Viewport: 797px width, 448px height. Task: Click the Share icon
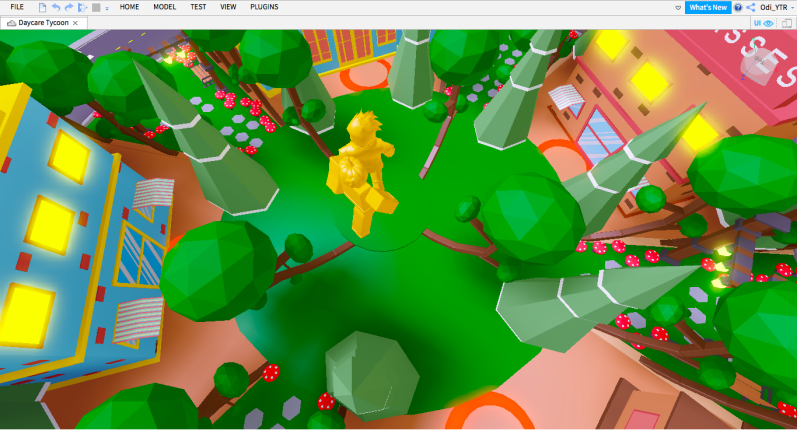pyautogui.click(x=751, y=7)
